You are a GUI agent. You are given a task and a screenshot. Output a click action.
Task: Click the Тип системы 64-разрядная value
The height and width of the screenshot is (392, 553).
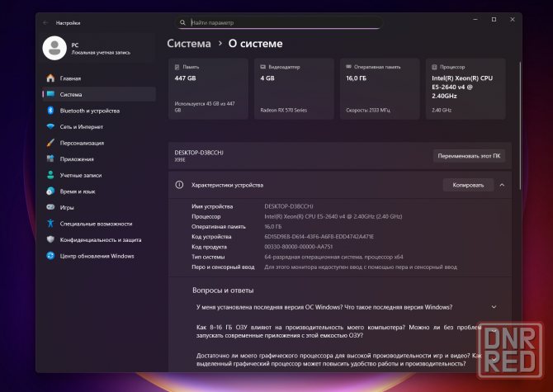[x=333, y=257]
